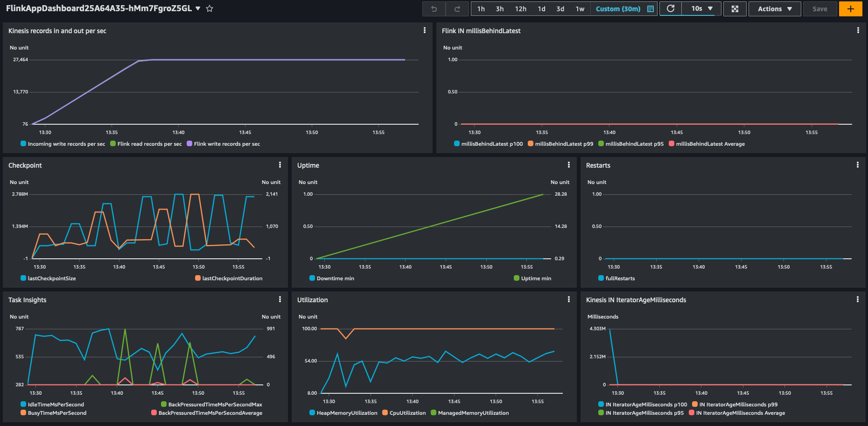Enter fullscreen mode for the dashboard
Viewport: 868px width, 426px height.
pos(735,8)
